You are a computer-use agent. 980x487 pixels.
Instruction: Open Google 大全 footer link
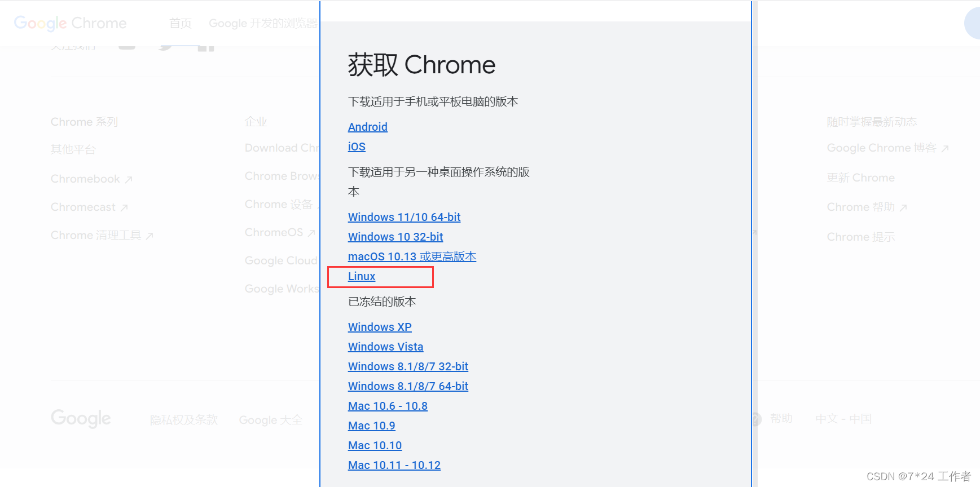coord(271,420)
